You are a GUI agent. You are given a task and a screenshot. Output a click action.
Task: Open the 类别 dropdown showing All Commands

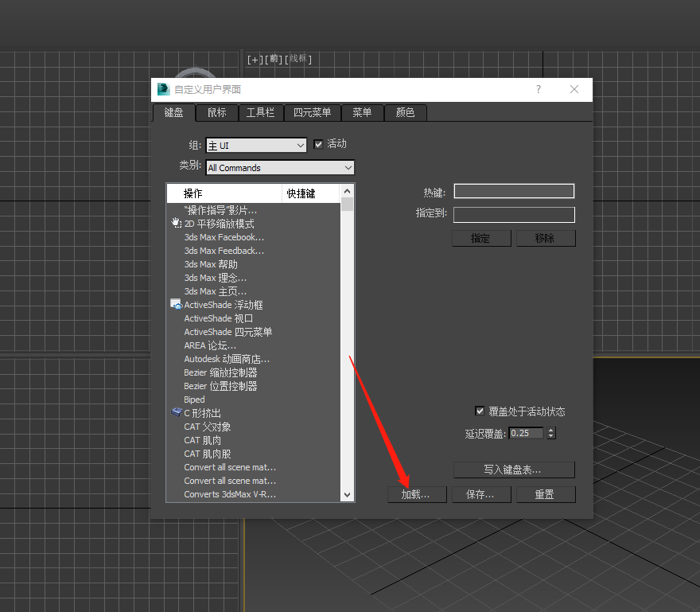coord(280,167)
